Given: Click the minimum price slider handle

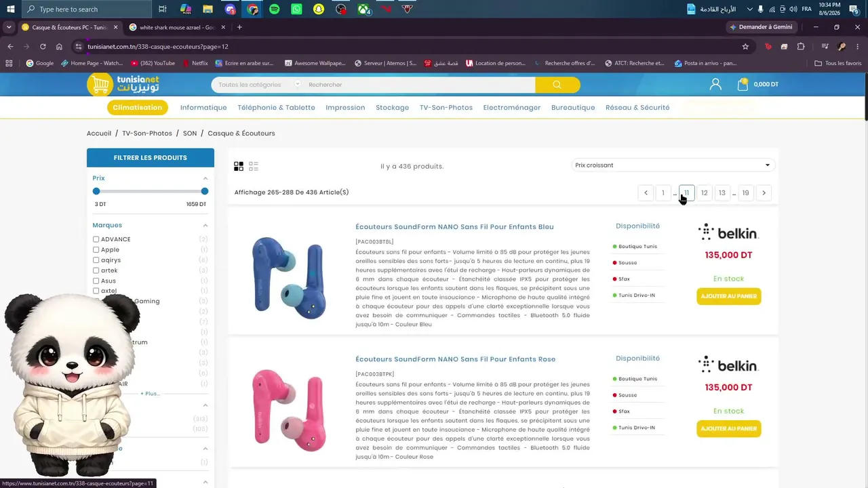Looking at the screenshot, I should [96, 191].
